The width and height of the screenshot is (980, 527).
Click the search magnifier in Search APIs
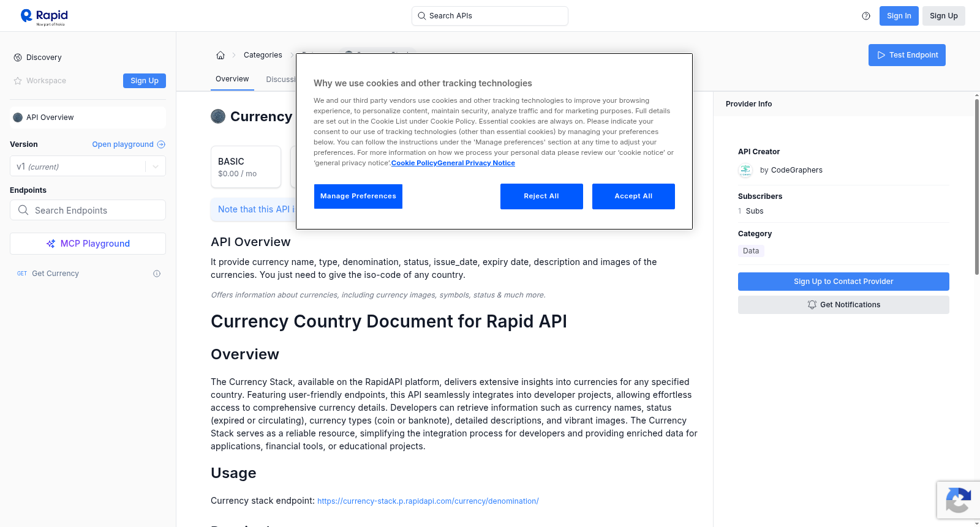[x=421, y=16]
